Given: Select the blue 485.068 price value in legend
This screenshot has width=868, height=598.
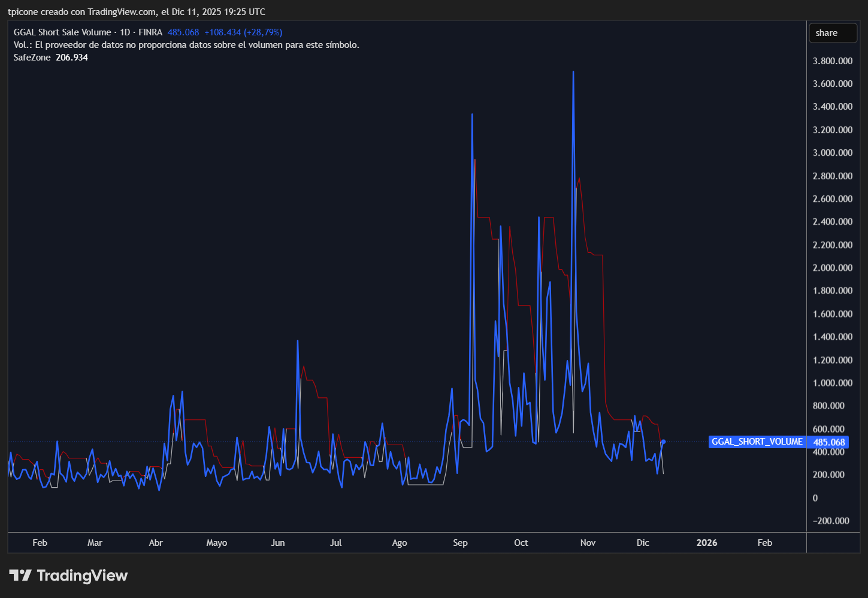Looking at the screenshot, I should click(184, 32).
